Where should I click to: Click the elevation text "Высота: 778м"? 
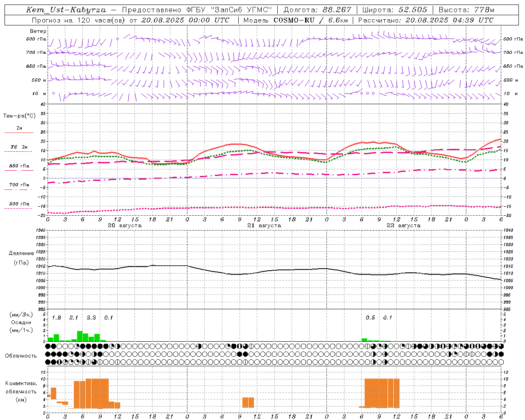(x=466, y=10)
